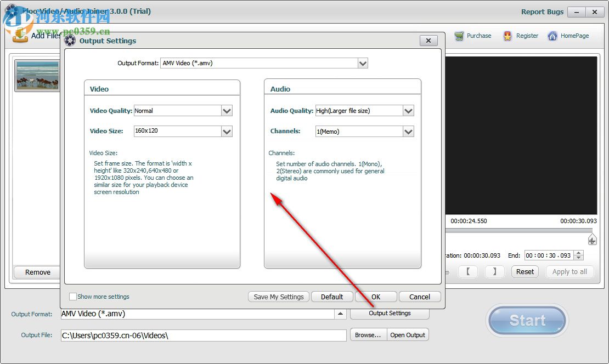Expand the Audio Quality dropdown
Image resolution: width=609 pixels, height=364 pixels.
(408, 111)
